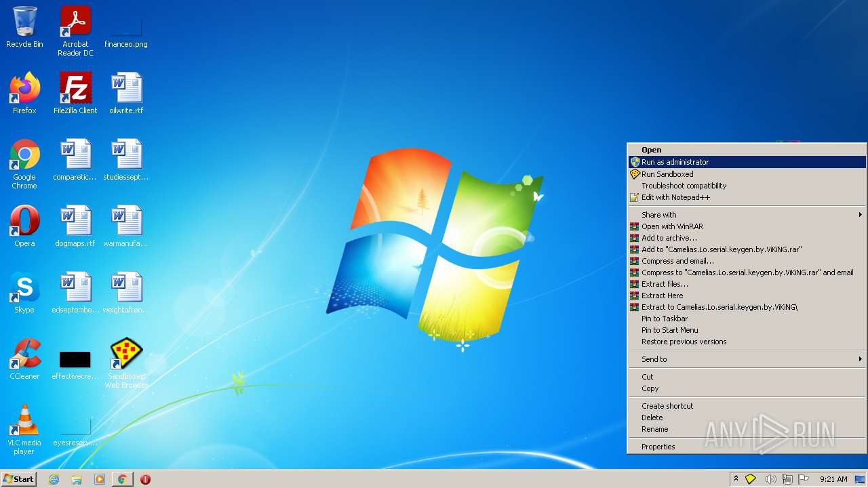Open the Recycle Bin desktop icon
The width and height of the screenshot is (868, 488).
pyautogui.click(x=24, y=27)
